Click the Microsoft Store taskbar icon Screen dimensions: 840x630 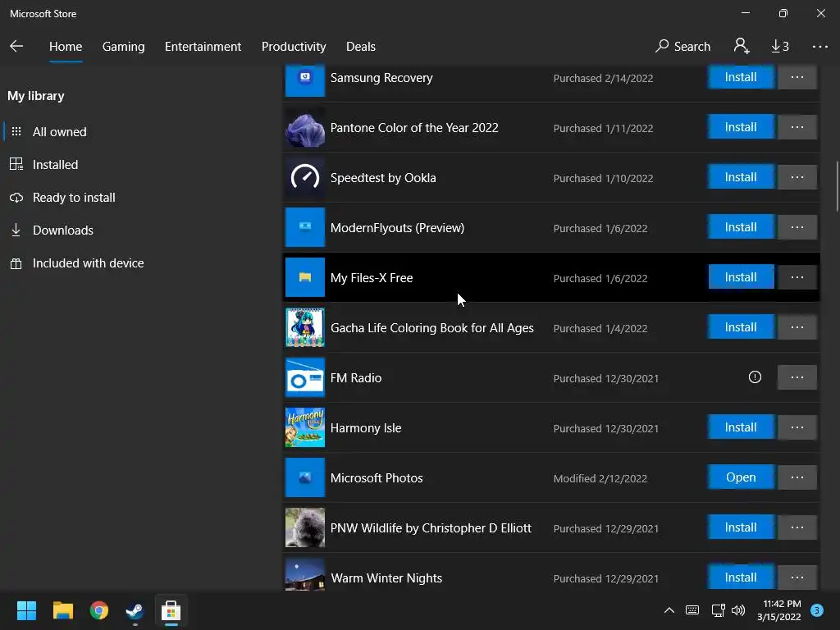click(x=171, y=610)
